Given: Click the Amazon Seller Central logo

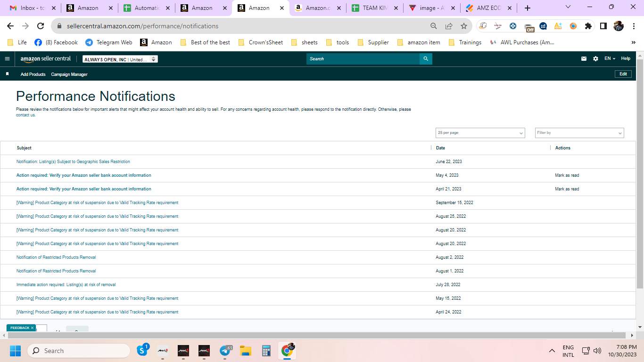Looking at the screenshot, I should [x=46, y=59].
